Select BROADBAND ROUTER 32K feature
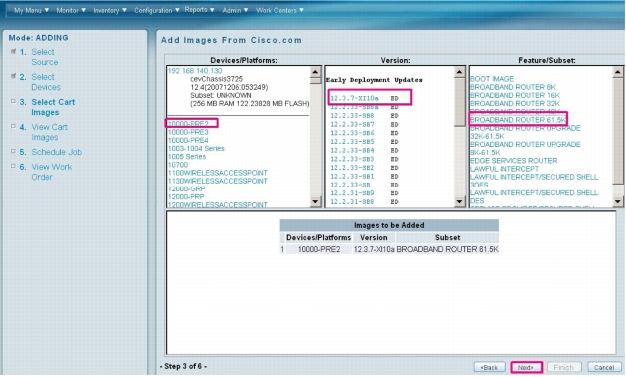Viewport: 626px width, 377px height. (x=515, y=103)
